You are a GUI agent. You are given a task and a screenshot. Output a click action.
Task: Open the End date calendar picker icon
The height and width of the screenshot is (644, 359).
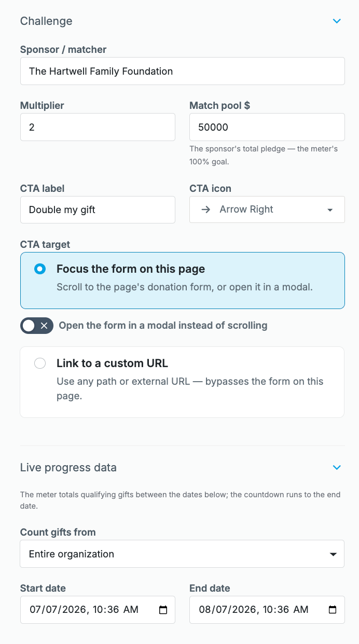(333, 610)
